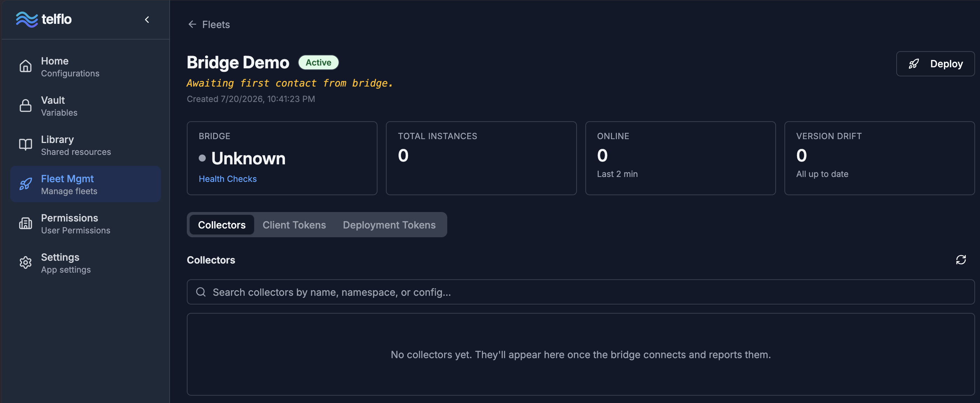
Task: Focus the Search collectors input field
Action: coord(580,292)
